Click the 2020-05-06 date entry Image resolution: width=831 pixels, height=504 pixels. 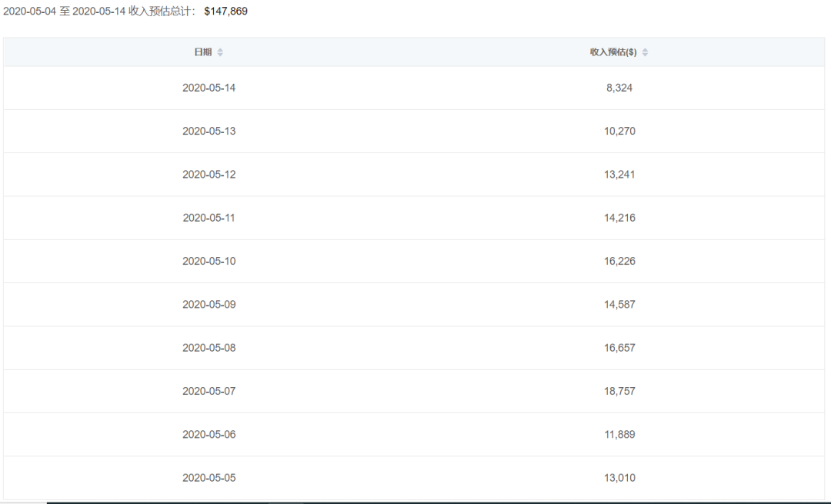209,435
